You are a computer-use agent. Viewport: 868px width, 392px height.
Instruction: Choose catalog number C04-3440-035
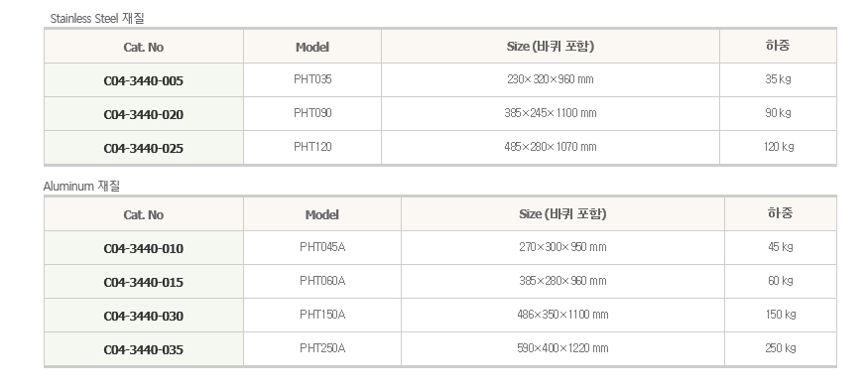144,350
